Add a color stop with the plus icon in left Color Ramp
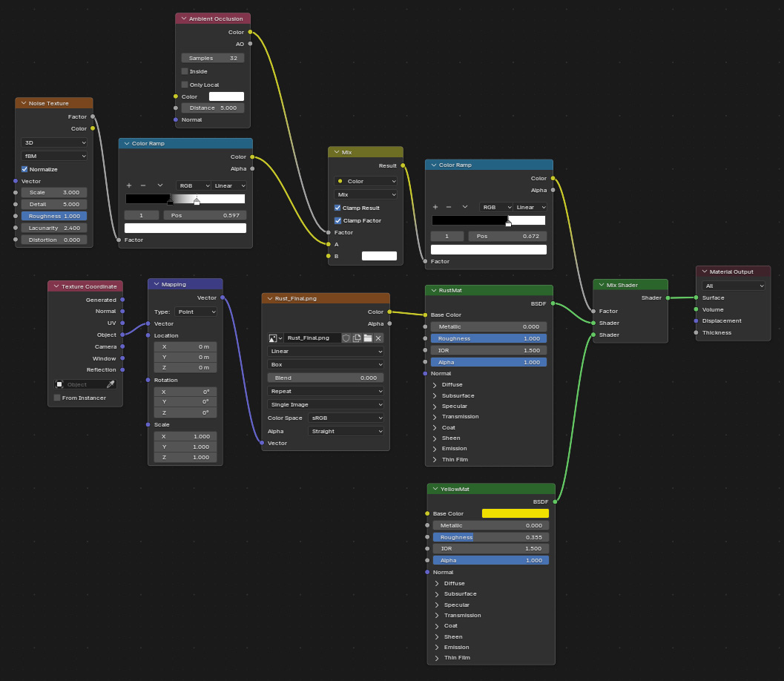The image size is (784, 681). pyautogui.click(x=129, y=185)
